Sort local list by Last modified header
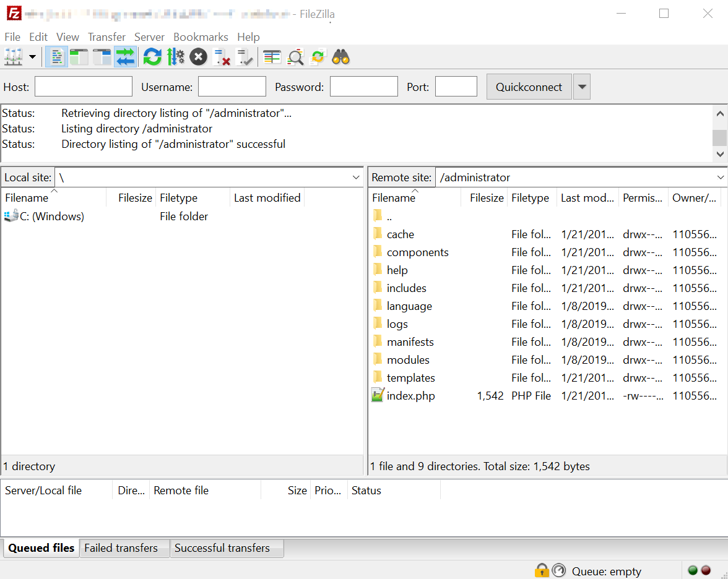 (x=267, y=198)
